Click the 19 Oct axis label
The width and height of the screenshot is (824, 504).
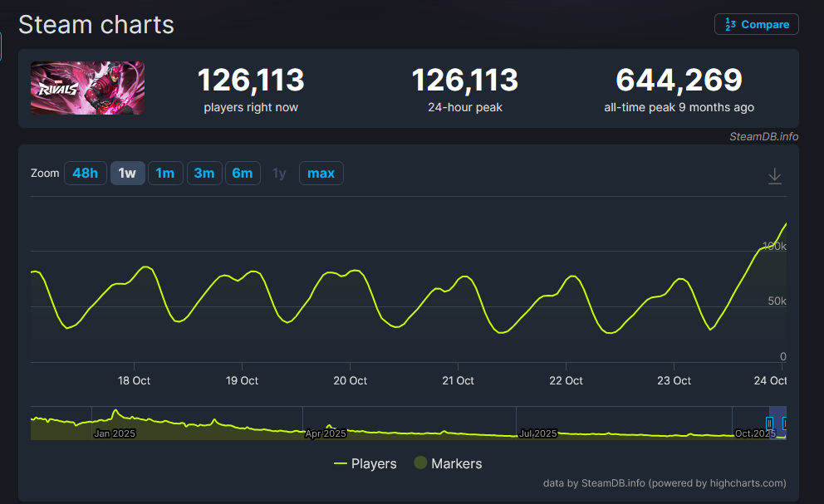[242, 380]
